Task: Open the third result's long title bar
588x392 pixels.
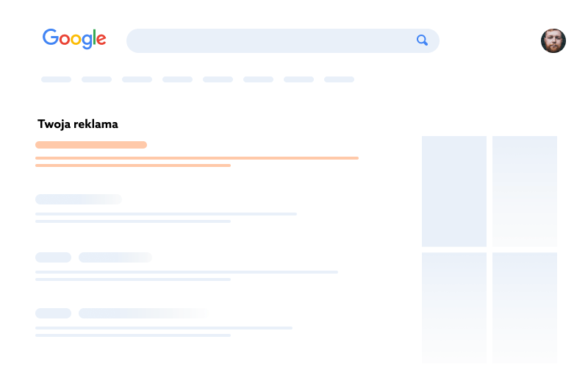Action: (x=143, y=313)
